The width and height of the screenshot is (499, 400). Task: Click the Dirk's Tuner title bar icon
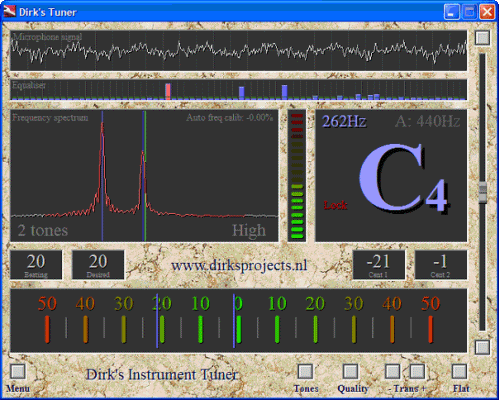pyautogui.click(x=10, y=12)
